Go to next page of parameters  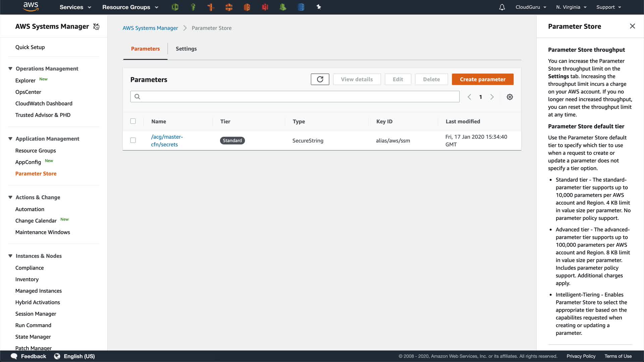[492, 97]
